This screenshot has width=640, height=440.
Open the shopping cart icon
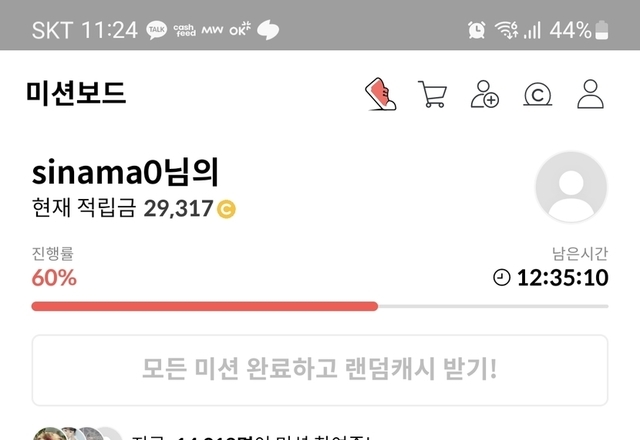tap(432, 94)
